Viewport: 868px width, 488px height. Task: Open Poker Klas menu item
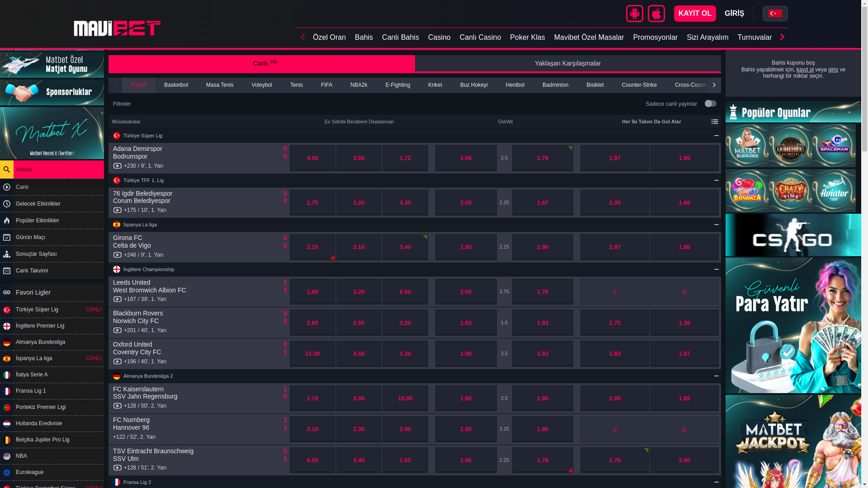(x=527, y=38)
